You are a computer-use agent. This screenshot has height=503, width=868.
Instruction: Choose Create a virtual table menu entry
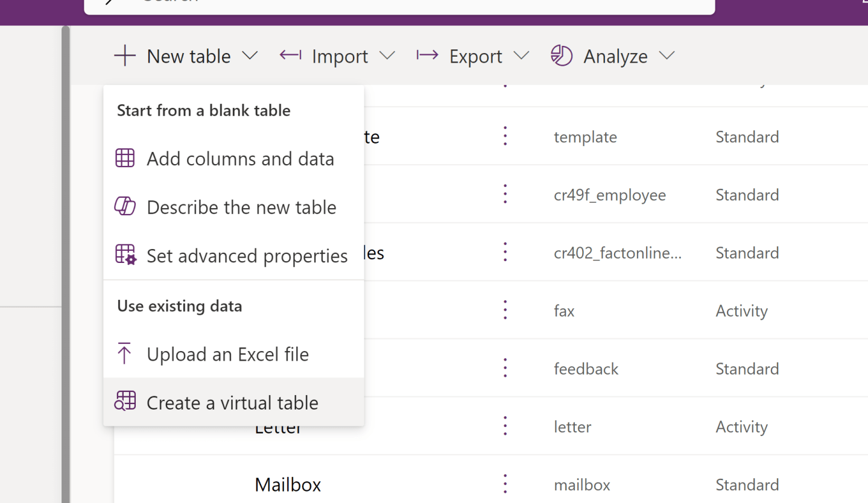coord(232,402)
